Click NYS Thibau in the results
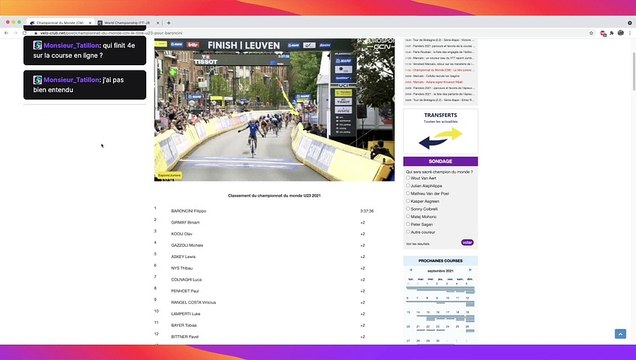Screen dimensions: 636x360 (182, 268)
